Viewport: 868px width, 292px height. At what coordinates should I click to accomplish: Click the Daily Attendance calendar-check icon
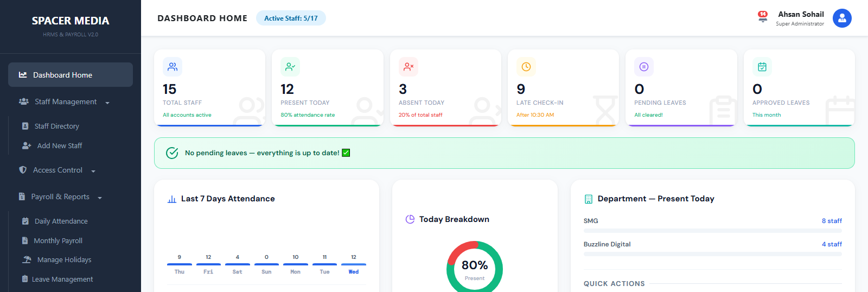click(x=25, y=221)
